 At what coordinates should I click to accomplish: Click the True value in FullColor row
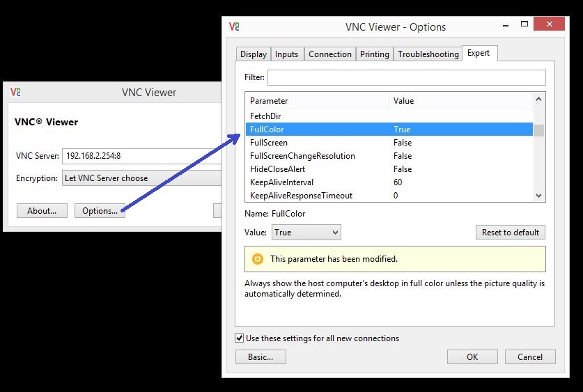[x=402, y=130]
